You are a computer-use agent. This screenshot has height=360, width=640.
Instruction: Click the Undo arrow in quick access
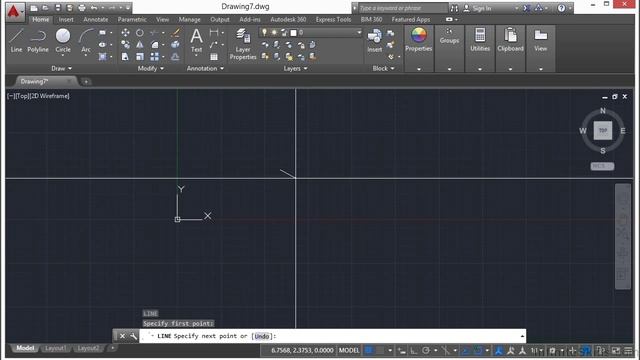coord(94,8)
